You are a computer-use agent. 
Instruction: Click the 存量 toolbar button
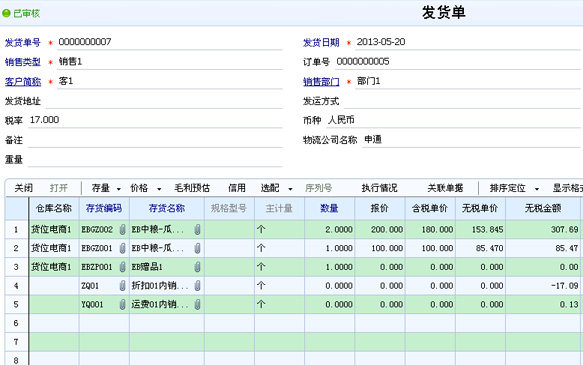pos(101,188)
